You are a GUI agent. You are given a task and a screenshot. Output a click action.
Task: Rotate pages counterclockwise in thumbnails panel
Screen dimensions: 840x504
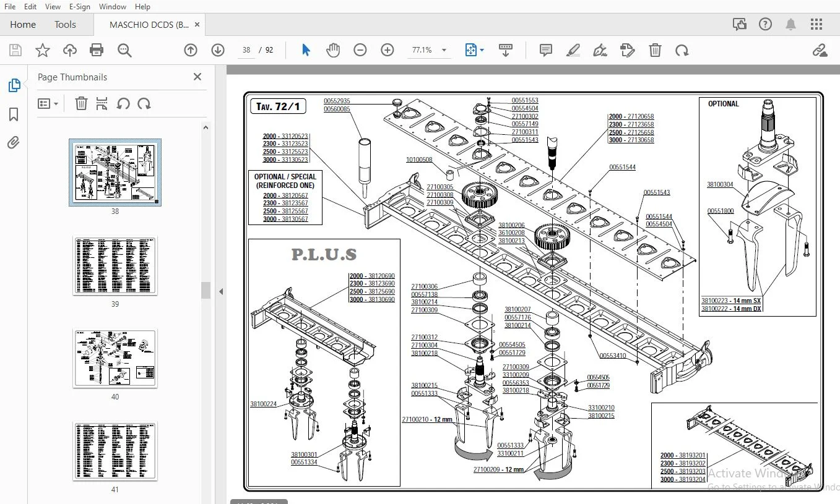coord(123,103)
